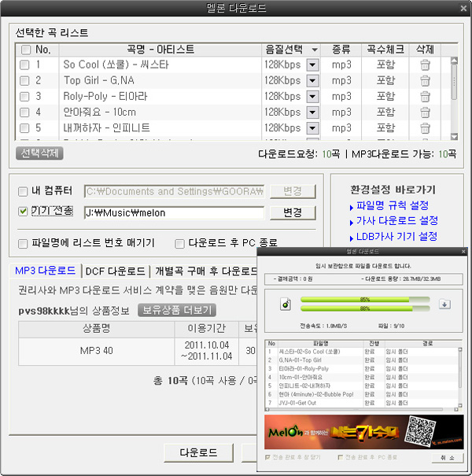The height and width of the screenshot is (476, 472).
Task: Click song list scrollbar up arrow
Action: [x=454, y=61]
